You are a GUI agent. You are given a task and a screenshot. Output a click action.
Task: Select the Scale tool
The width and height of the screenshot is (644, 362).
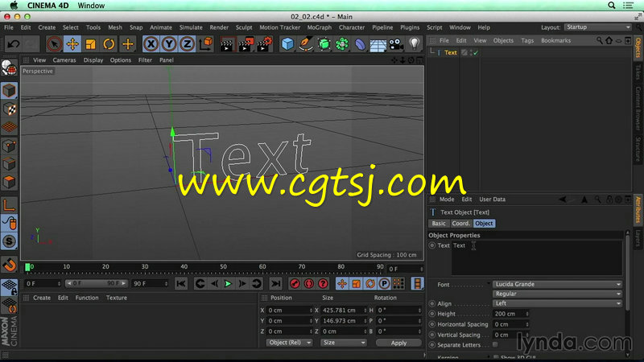tap(90, 44)
